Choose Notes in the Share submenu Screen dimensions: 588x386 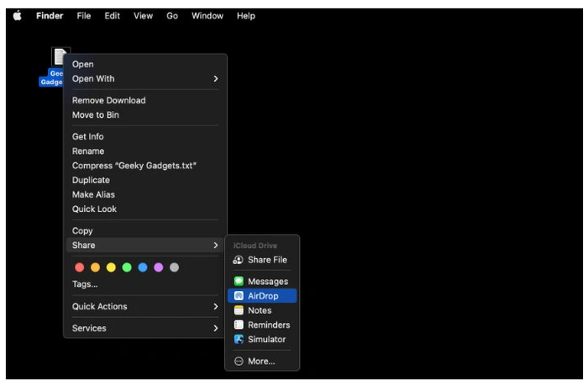(262, 310)
